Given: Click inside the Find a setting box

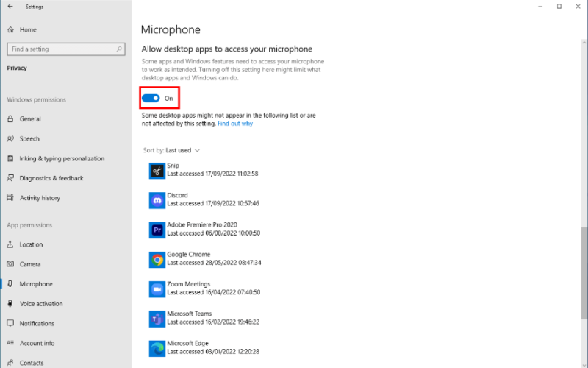Looking at the screenshot, I should [66, 49].
